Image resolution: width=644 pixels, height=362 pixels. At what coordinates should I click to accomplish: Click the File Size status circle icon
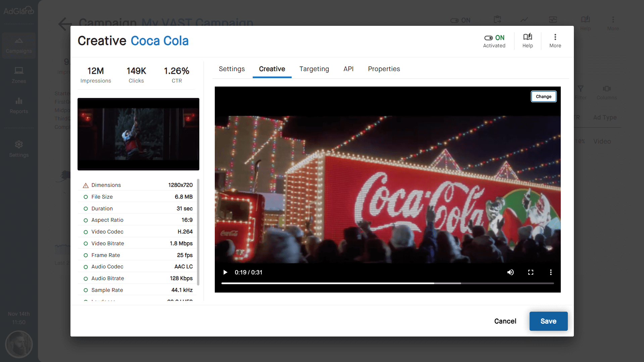pos(86,197)
